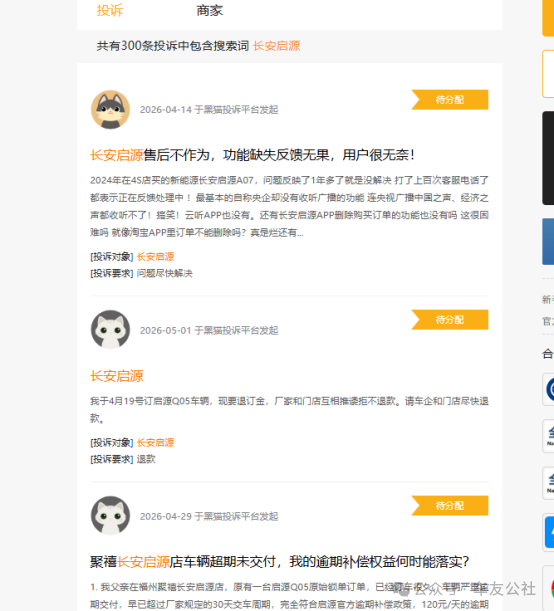Click the search keyword 长安启源 in results header
The height and width of the screenshot is (611, 554).
[277, 46]
